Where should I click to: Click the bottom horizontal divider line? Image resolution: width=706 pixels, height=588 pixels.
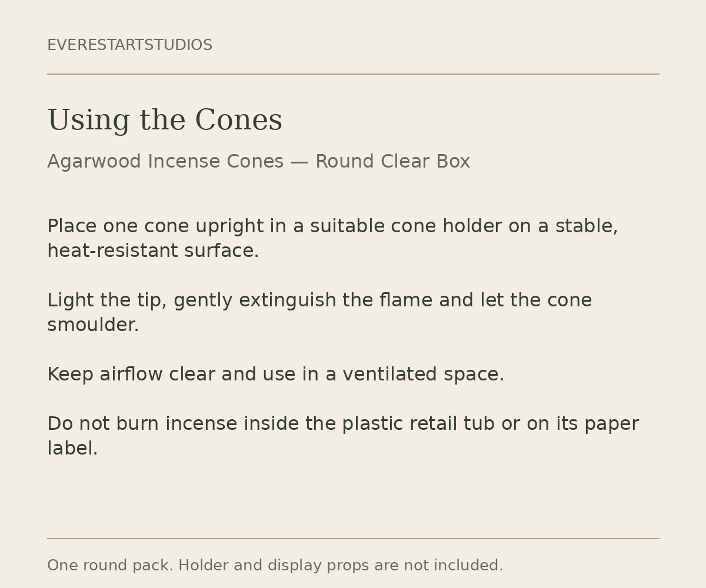353,539
